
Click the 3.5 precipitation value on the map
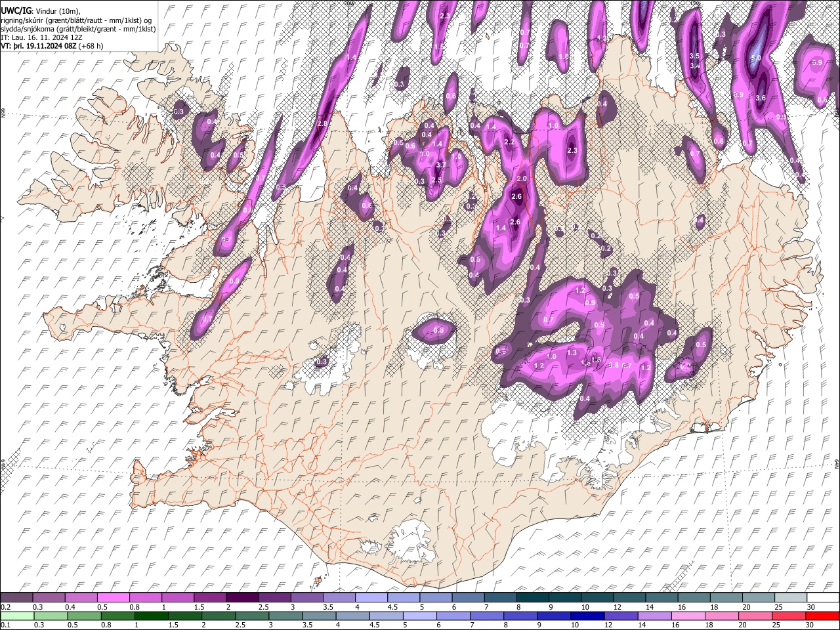(694, 56)
